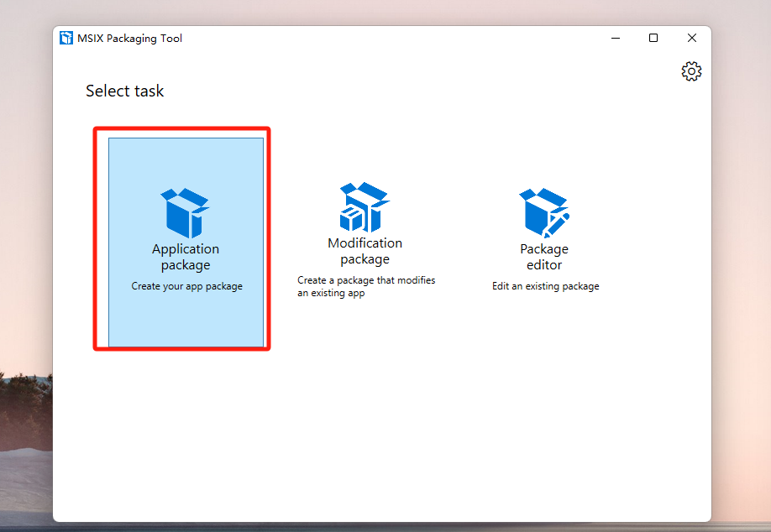
Task: Click the MSIX Packaging Tool title icon
Action: [x=66, y=38]
